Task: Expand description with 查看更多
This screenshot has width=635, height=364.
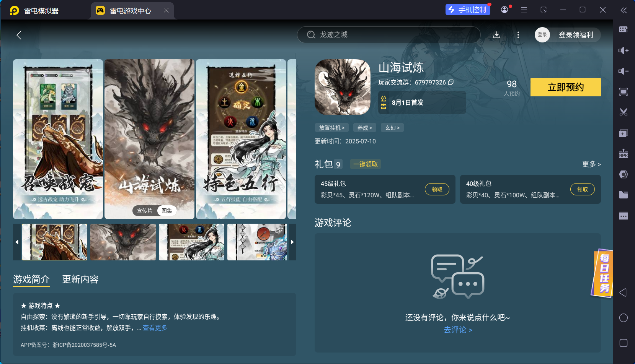Action: click(x=155, y=328)
